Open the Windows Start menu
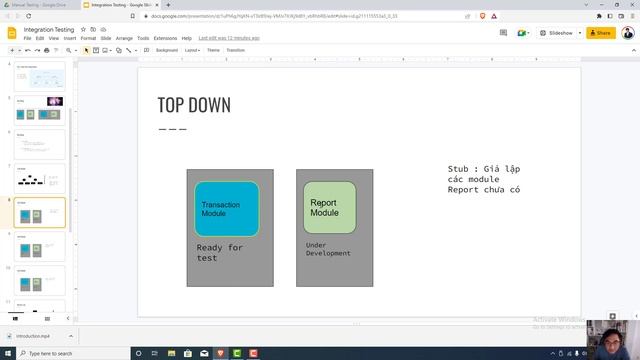The image size is (640, 360). [8, 353]
